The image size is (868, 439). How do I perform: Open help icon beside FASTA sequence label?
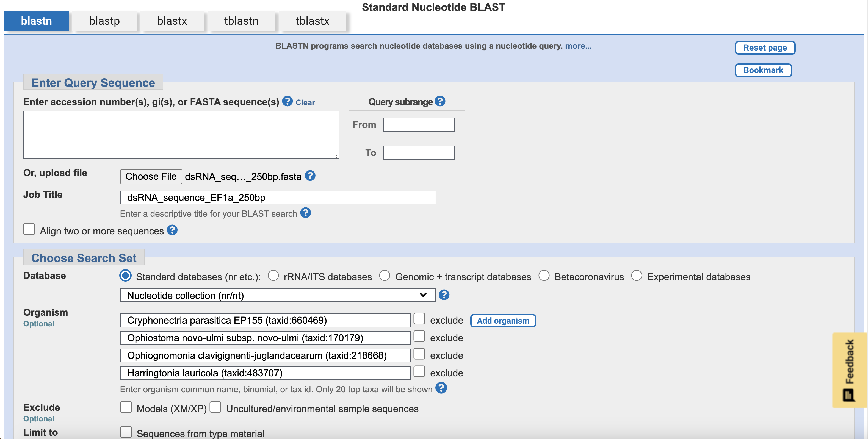coord(287,101)
